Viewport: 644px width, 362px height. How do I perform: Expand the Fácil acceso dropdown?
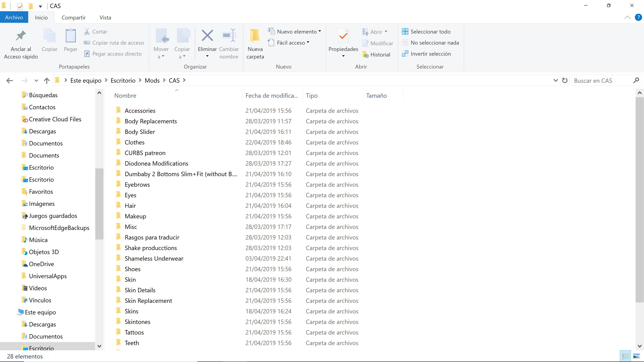point(289,43)
